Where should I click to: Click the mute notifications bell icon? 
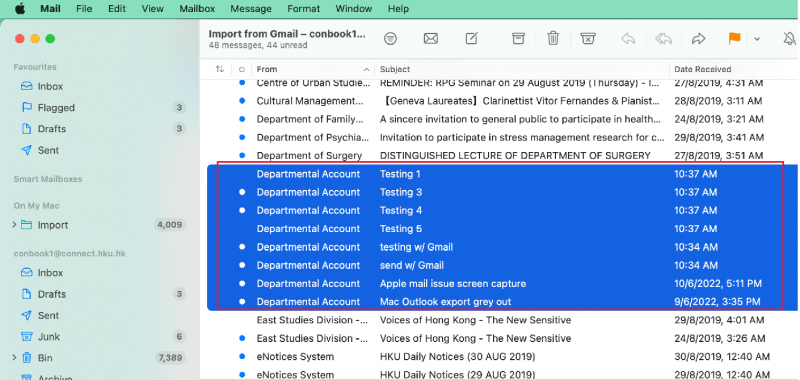789,39
